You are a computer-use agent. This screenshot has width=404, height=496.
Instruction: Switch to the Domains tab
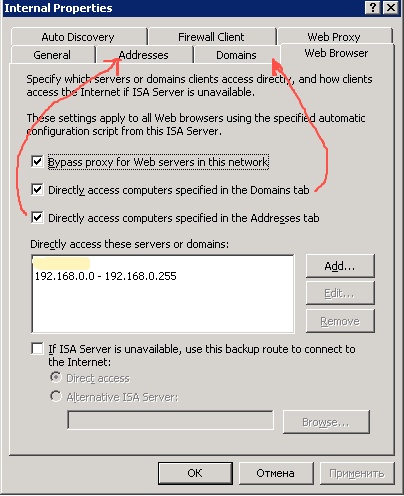click(x=236, y=55)
